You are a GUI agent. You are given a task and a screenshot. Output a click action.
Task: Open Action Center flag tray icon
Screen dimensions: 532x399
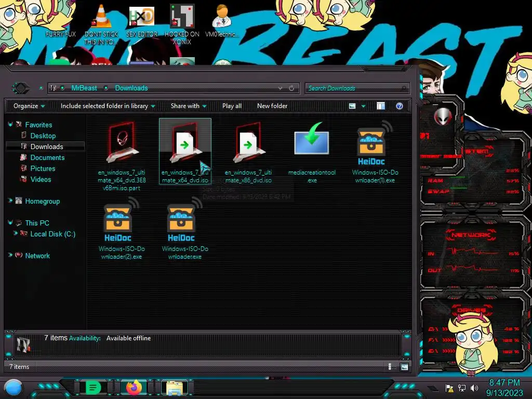(449, 388)
